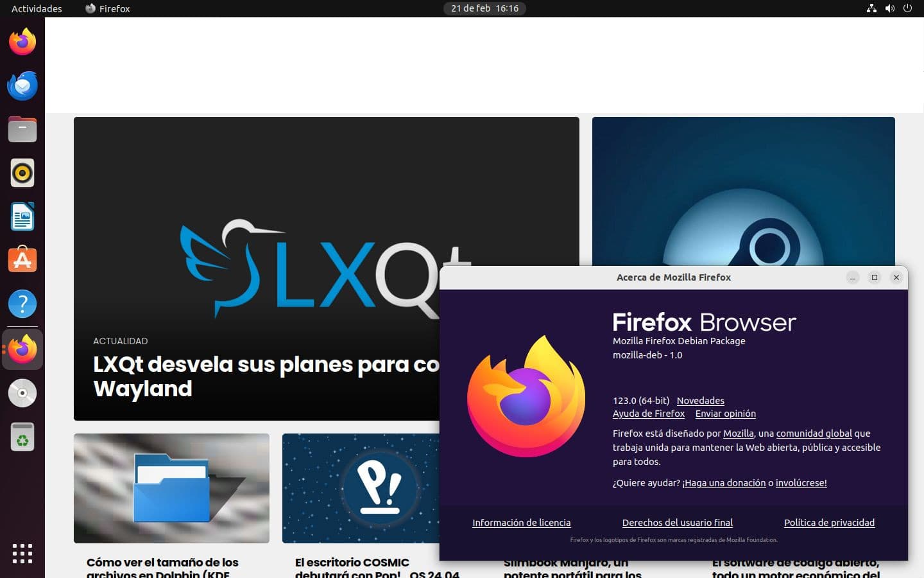924x578 pixels.
Task: Open the article on Dolphin file sizes
Action: [x=162, y=568]
